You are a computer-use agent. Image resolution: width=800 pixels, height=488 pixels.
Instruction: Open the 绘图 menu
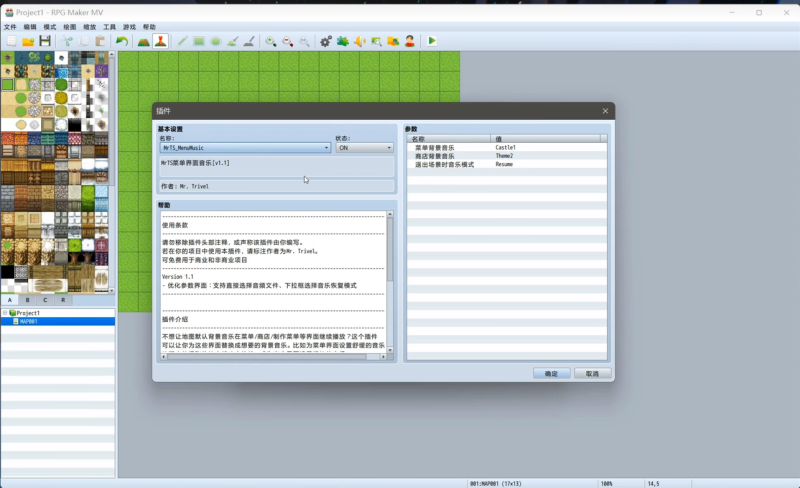(x=70, y=27)
